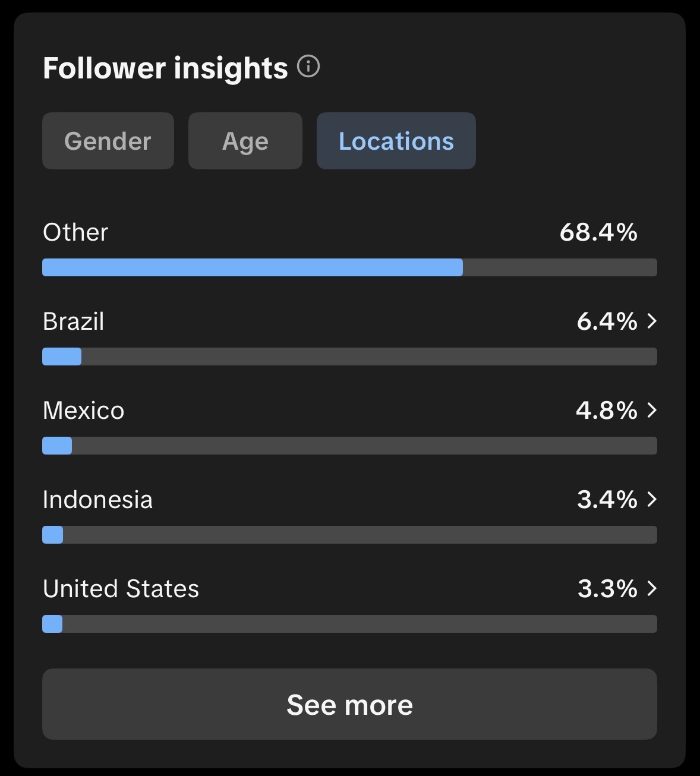
Task: Click the Brazil location label
Action: tap(74, 321)
